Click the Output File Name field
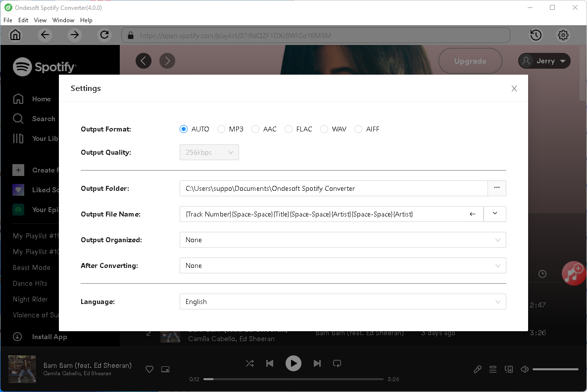Screen dimensions: 587x392 coord(331,214)
